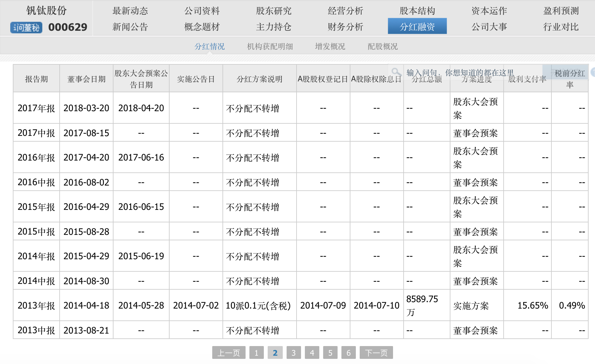Select the 2015中报 row label
595x364 pixels.
pyautogui.click(x=36, y=231)
